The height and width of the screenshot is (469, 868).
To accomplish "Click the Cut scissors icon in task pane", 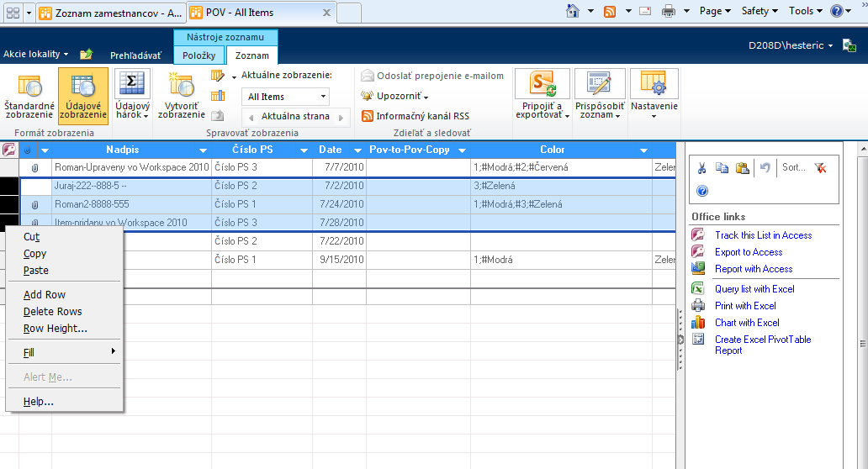I will [x=702, y=168].
